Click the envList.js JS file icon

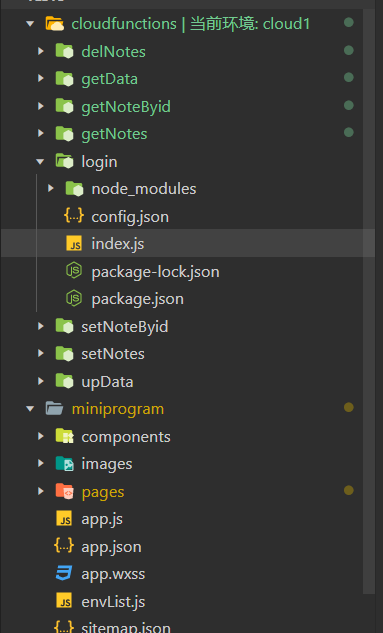coord(64,601)
